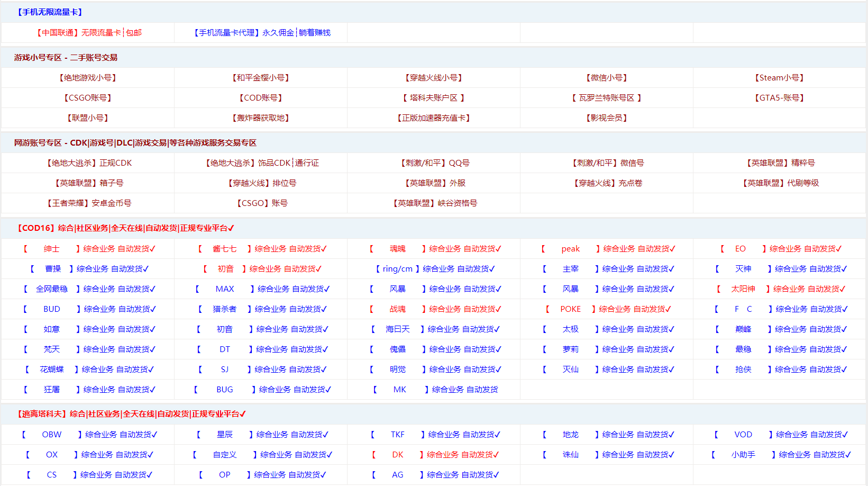Open the 中国联通 无限流量卡 包邮 link
The height and width of the screenshot is (486, 868).
[x=88, y=32]
